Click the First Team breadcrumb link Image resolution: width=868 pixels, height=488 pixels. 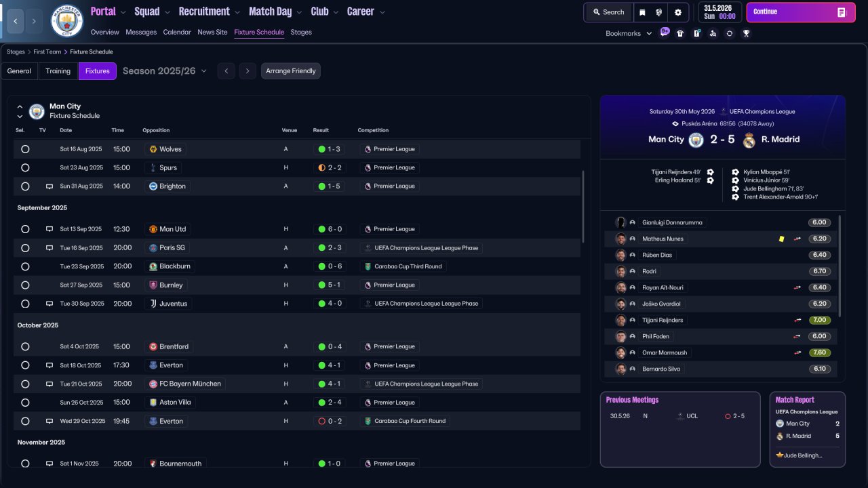47,52
